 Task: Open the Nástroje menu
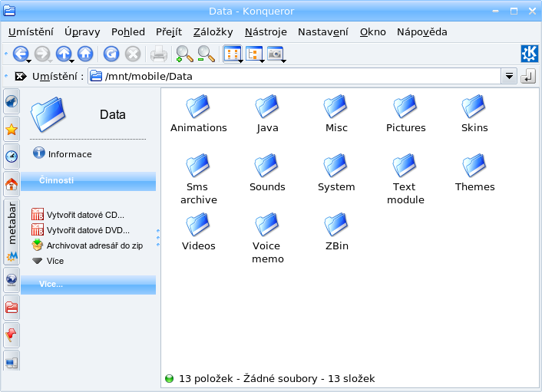[266, 31]
